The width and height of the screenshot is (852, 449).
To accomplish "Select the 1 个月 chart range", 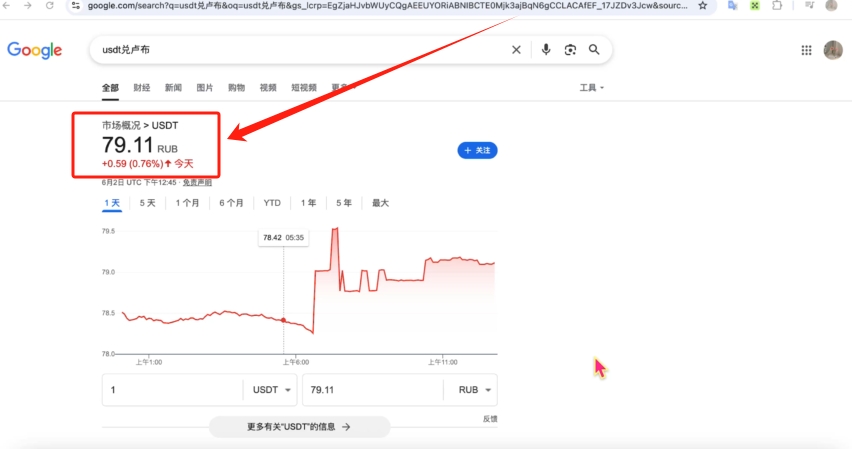I will 187,203.
